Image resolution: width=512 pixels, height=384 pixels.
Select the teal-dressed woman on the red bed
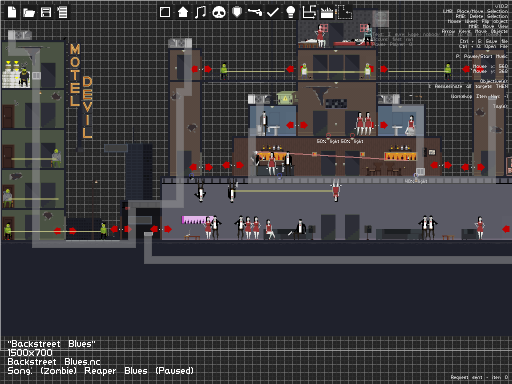coord(368,34)
